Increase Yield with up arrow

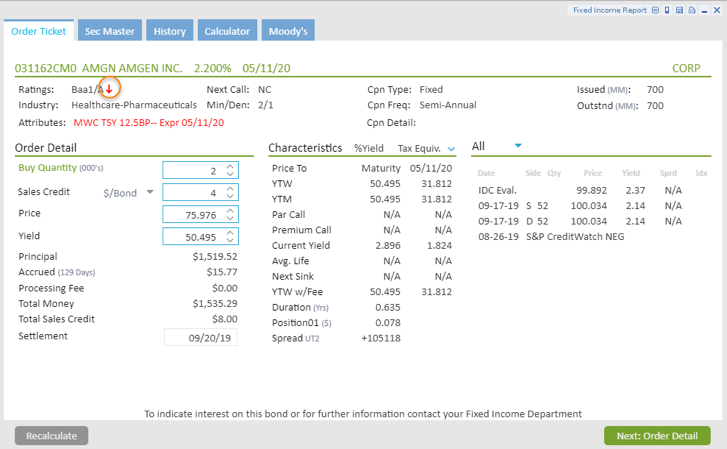coord(230,233)
